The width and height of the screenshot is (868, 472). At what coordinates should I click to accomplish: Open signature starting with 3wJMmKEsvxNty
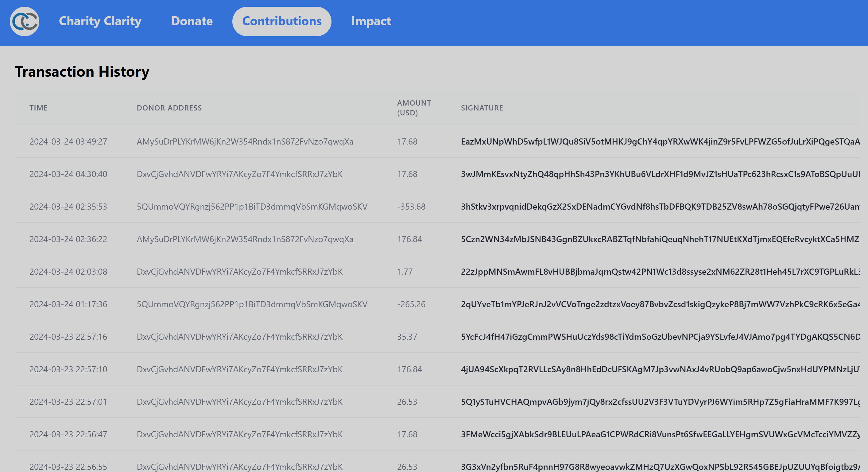pos(660,174)
